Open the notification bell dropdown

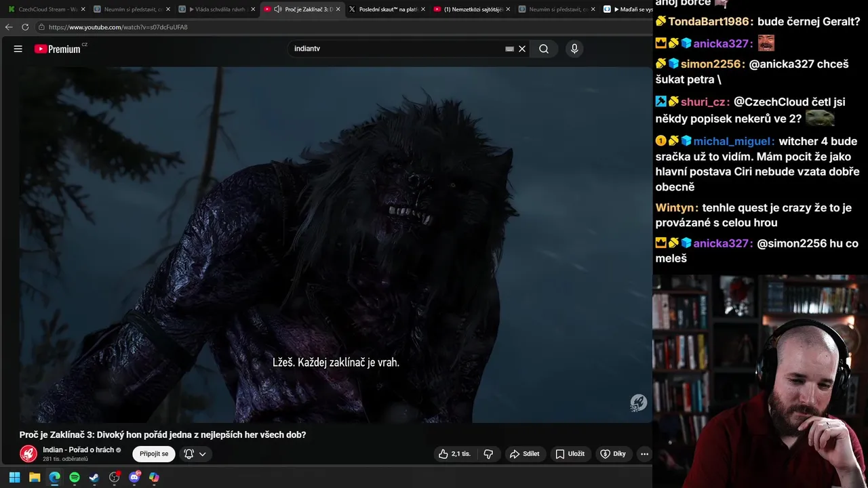tap(195, 454)
